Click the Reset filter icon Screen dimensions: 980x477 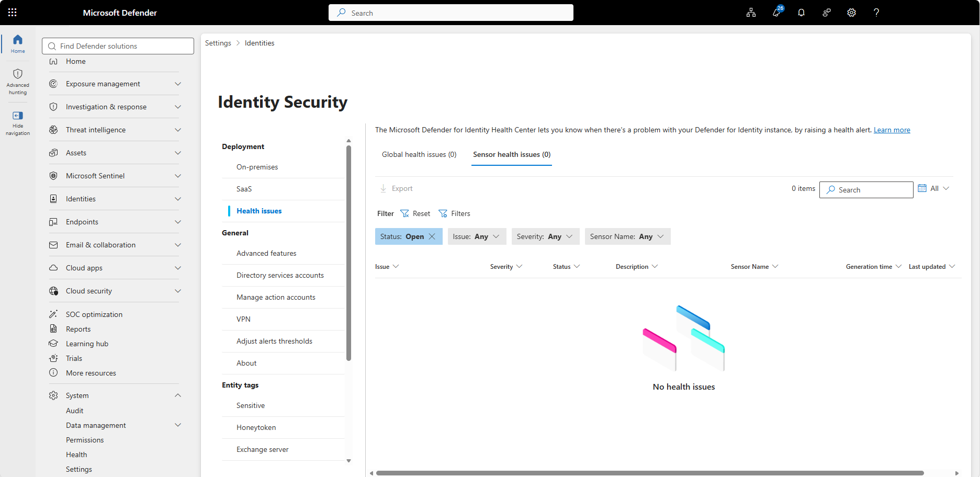point(404,213)
